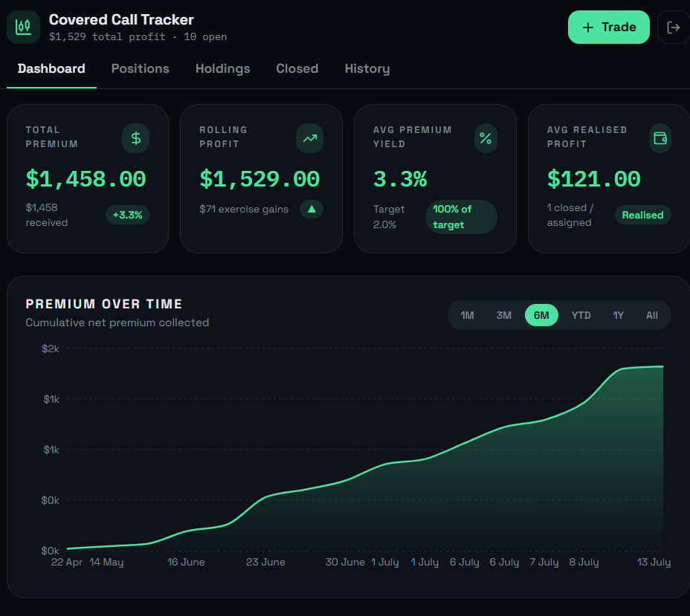Set the chart range to 1Y

(x=619, y=315)
